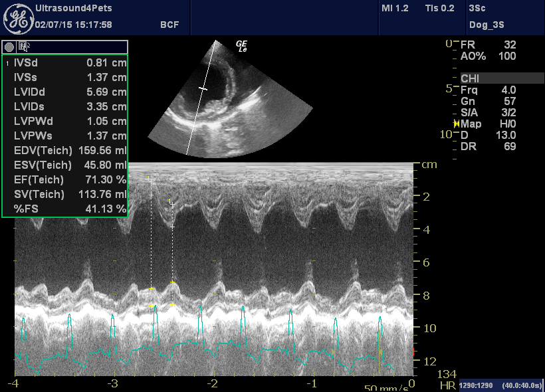
Task: Click the FR 32 frame rate value
Action: pos(489,45)
